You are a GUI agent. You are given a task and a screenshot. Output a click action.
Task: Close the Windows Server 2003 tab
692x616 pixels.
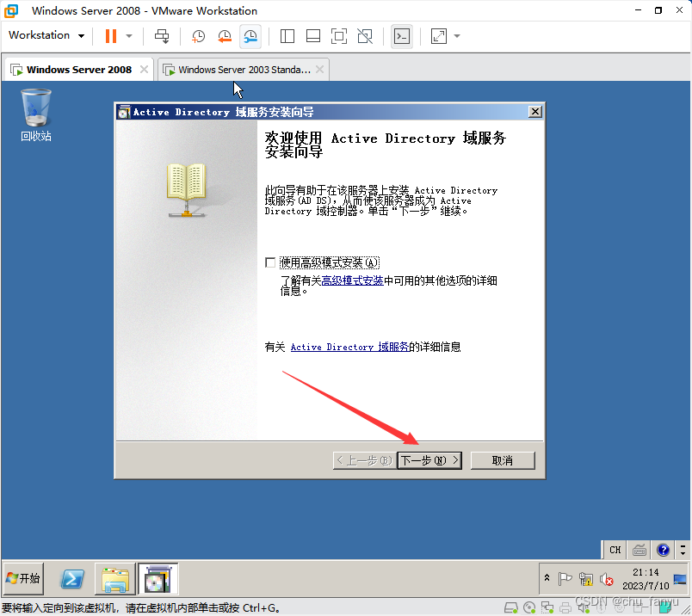(320, 70)
